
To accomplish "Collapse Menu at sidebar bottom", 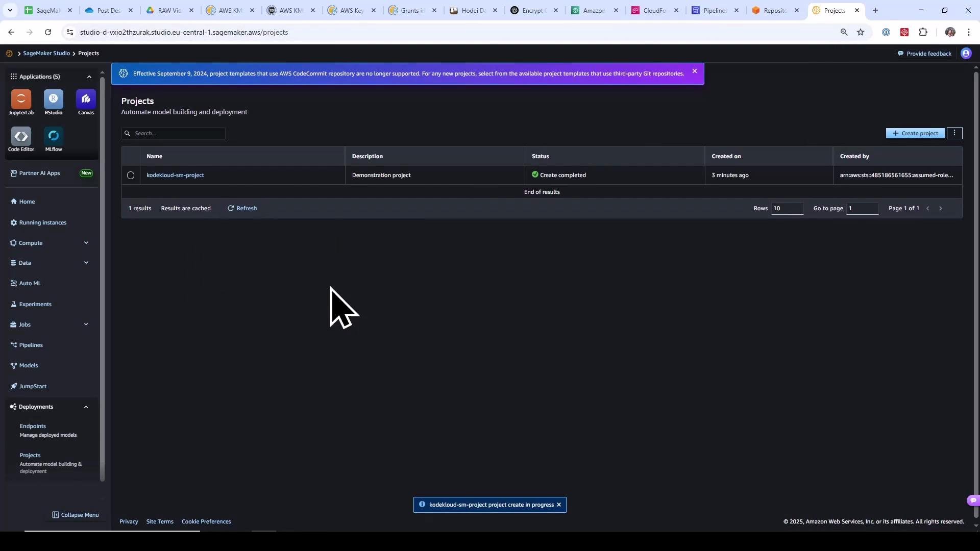I will [76, 515].
